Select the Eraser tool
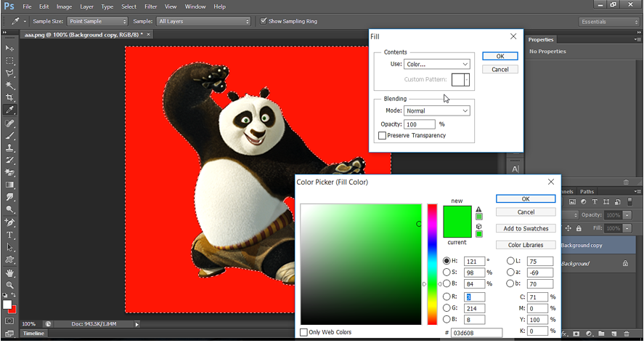The height and width of the screenshot is (343, 644). (x=9, y=172)
